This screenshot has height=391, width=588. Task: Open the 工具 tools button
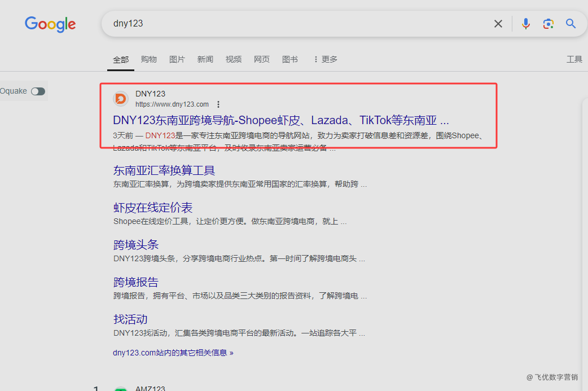click(x=574, y=59)
